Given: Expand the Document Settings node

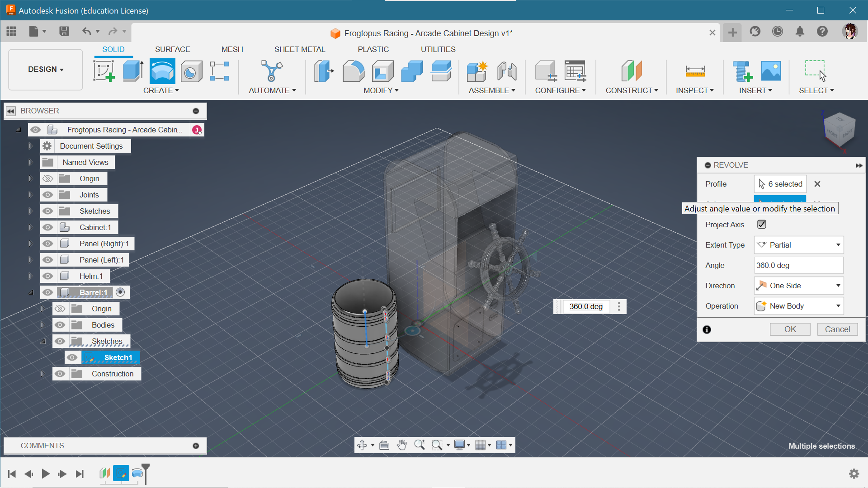Looking at the screenshot, I should click(30, 146).
